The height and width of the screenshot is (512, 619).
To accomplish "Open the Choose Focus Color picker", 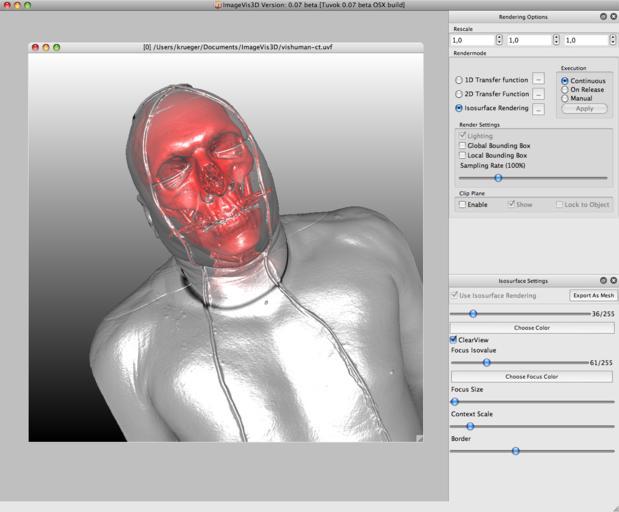I will tap(531, 376).
